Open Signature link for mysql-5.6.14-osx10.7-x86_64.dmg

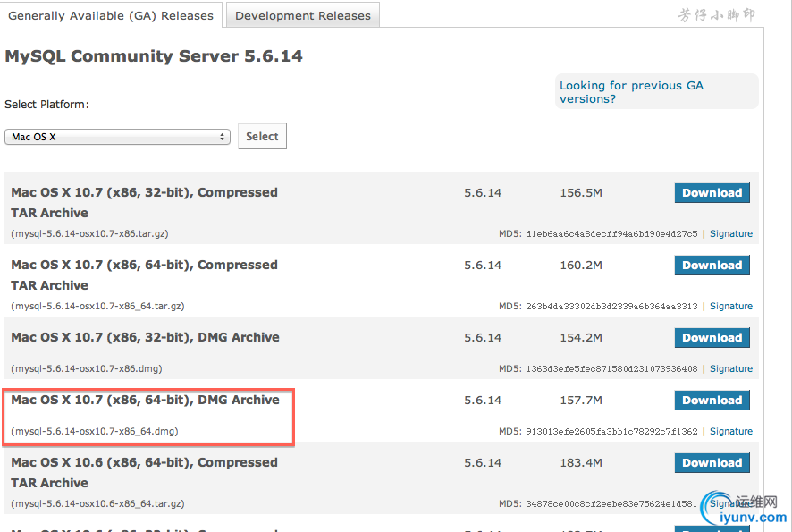point(731,432)
